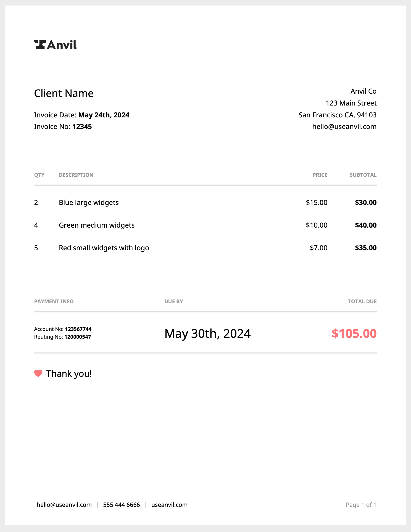Click the invoice number 12345
The width and height of the screenshot is (411, 532).
coord(82,127)
